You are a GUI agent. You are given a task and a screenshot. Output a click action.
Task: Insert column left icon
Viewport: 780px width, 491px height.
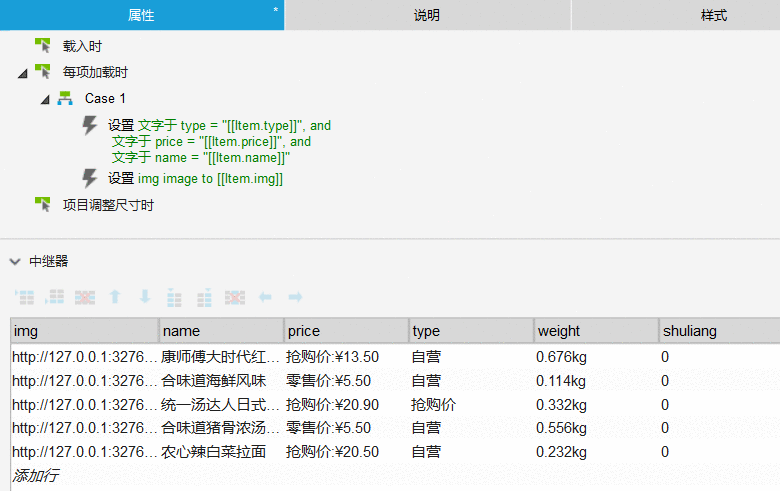[x=174, y=297]
